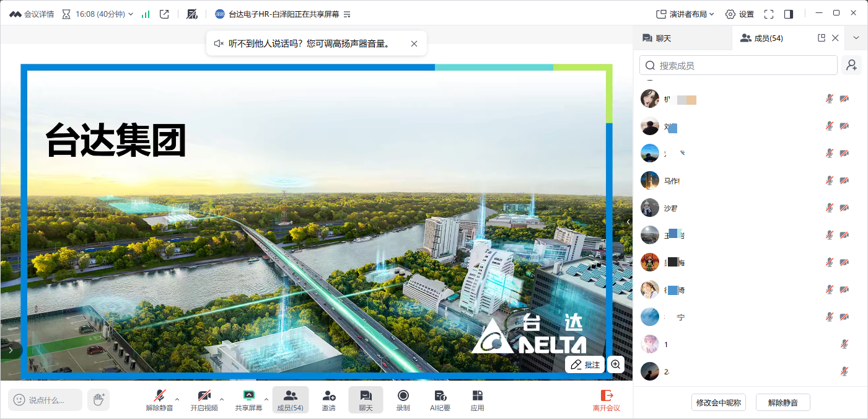Click the zoom magnifier on shared screen
This screenshot has height=419, width=868.
tap(616, 364)
